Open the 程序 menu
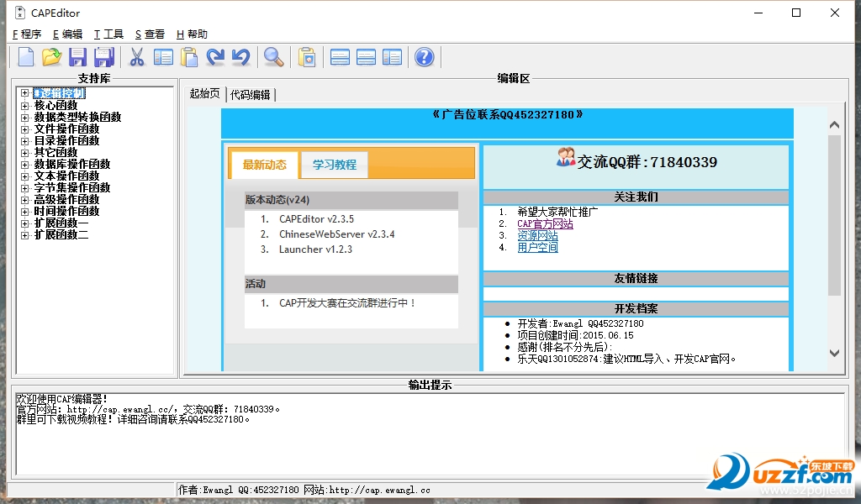 (x=27, y=34)
